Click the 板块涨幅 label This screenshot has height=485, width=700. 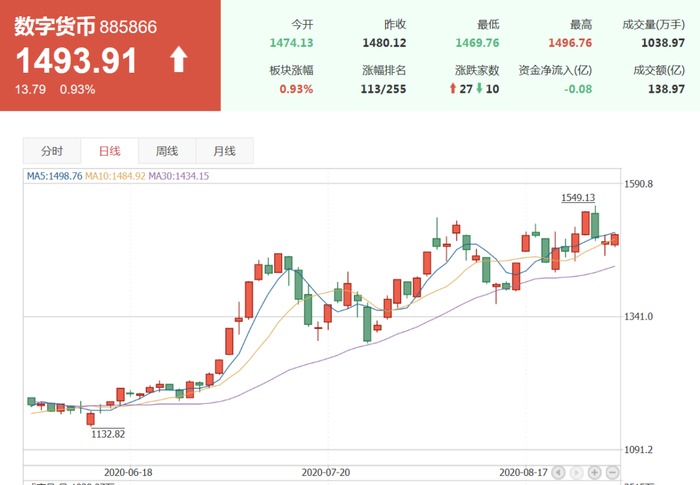[292, 70]
